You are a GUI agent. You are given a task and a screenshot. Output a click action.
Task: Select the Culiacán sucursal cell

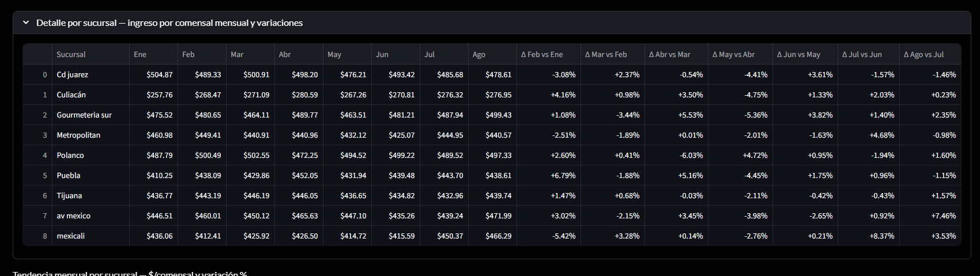[x=71, y=94]
